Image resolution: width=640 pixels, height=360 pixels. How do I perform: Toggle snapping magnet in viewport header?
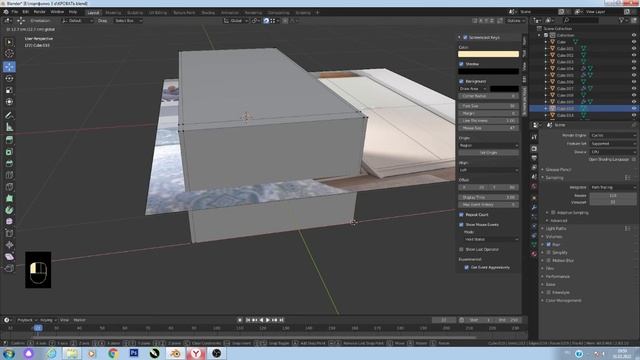(266, 20)
